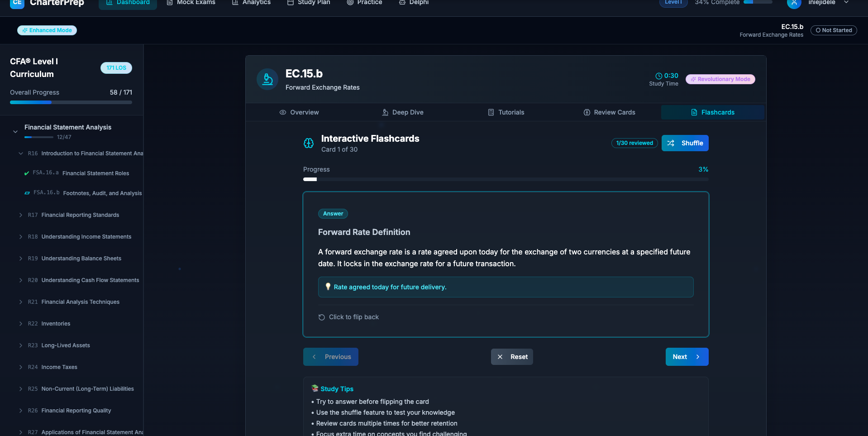The height and width of the screenshot is (436, 868).
Task: Click the 171 LOS badge
Action: click(x=116, y=68)
